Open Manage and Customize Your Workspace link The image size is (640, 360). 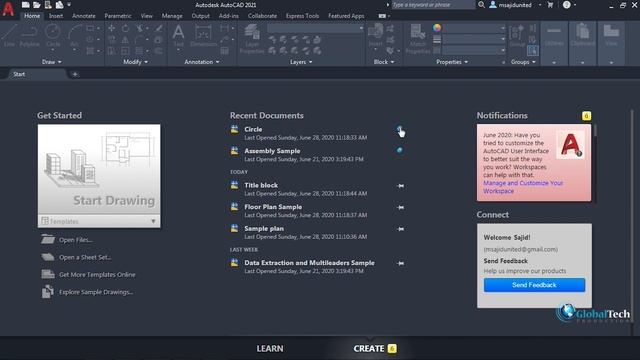click(x=523, y=187)
